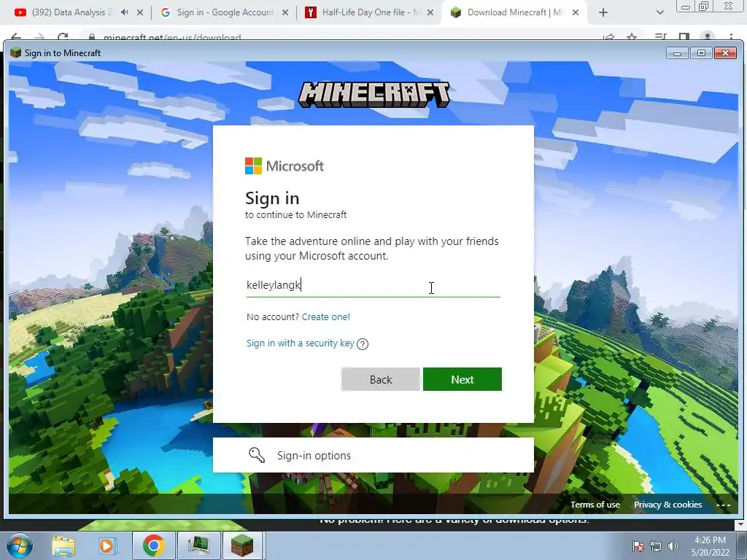Image resolution: width=747 pixels, height=560 pixels.
Task: Open the Windows Start menu
Action: 19,545
